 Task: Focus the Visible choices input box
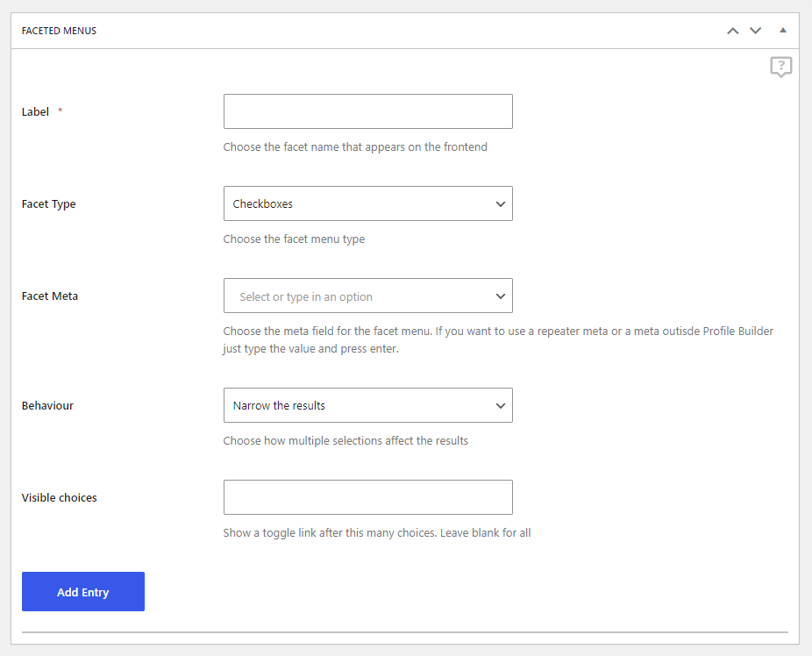[x=368, y=497]
